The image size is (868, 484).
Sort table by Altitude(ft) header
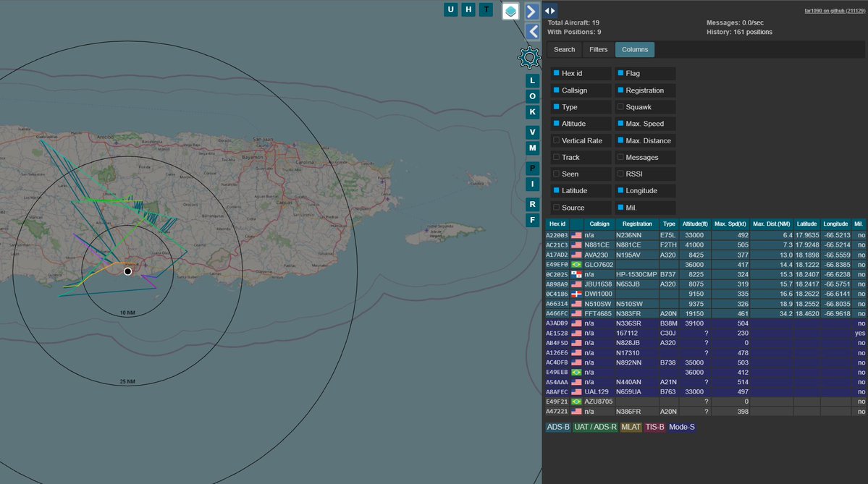[x=695, y=224]
